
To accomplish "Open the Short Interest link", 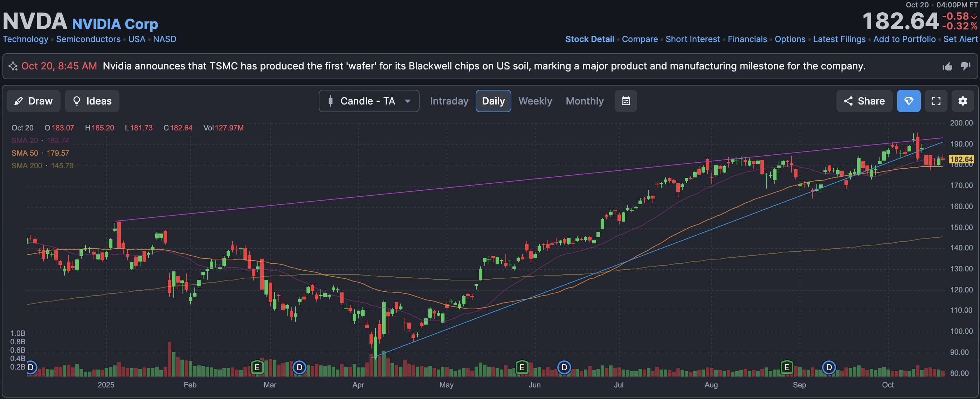I will [692, 39].
